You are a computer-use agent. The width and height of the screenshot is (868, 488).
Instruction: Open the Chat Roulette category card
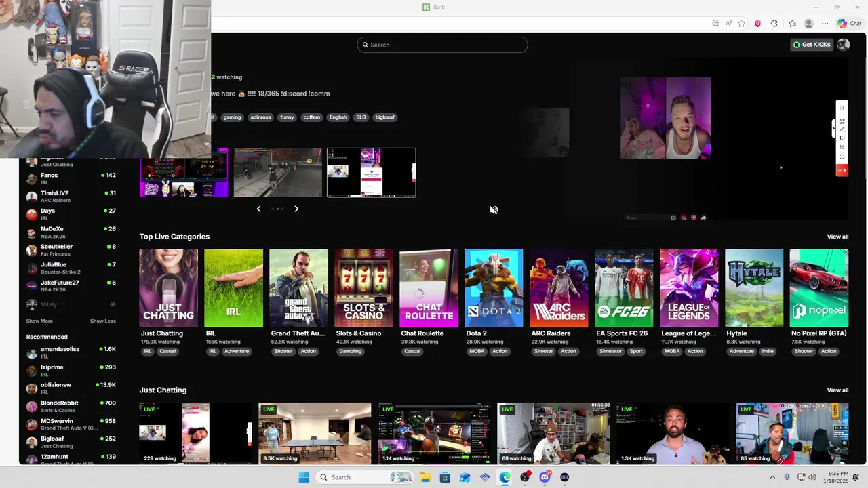point(429,288)
